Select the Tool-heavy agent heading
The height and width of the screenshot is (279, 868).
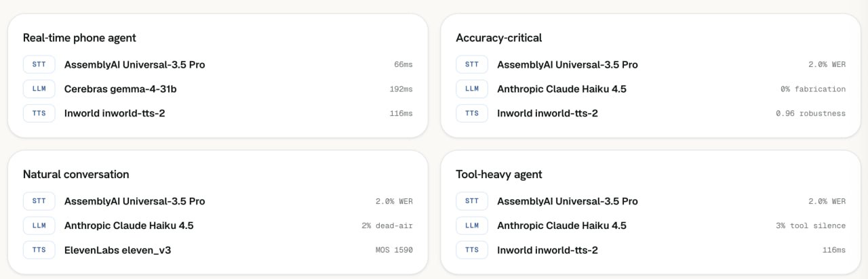click(x=499, y=175)
